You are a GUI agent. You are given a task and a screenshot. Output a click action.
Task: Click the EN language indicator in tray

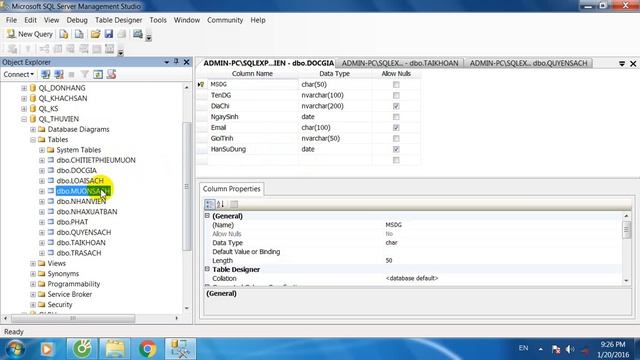523,348
